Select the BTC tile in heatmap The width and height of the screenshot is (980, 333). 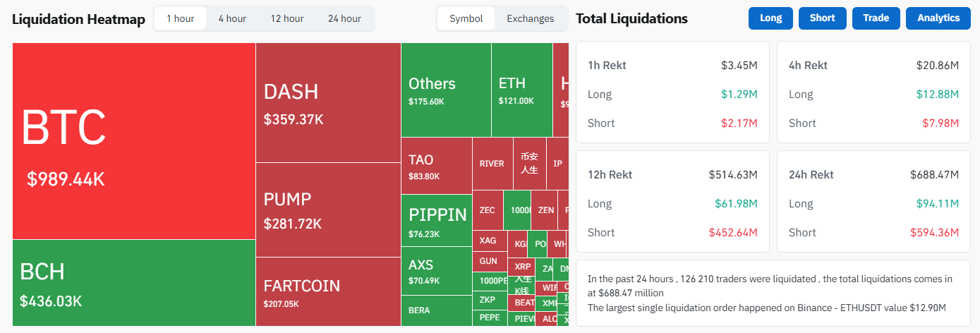click(134, 141)
